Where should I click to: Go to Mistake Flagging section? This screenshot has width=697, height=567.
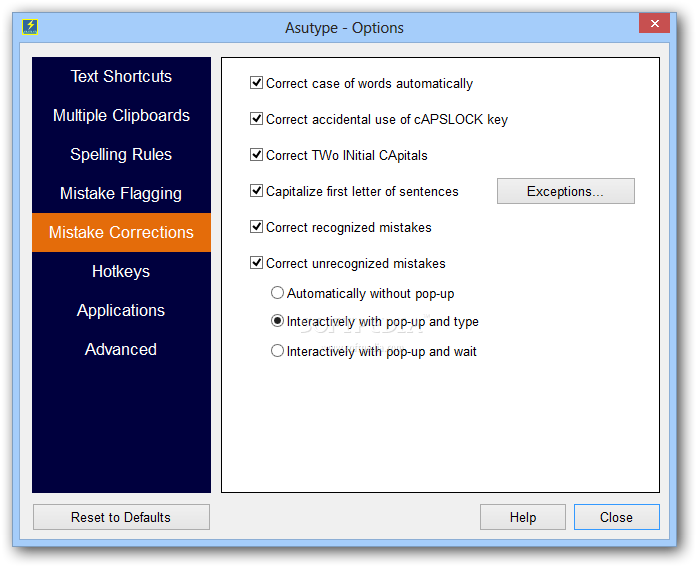coord(121,194)
